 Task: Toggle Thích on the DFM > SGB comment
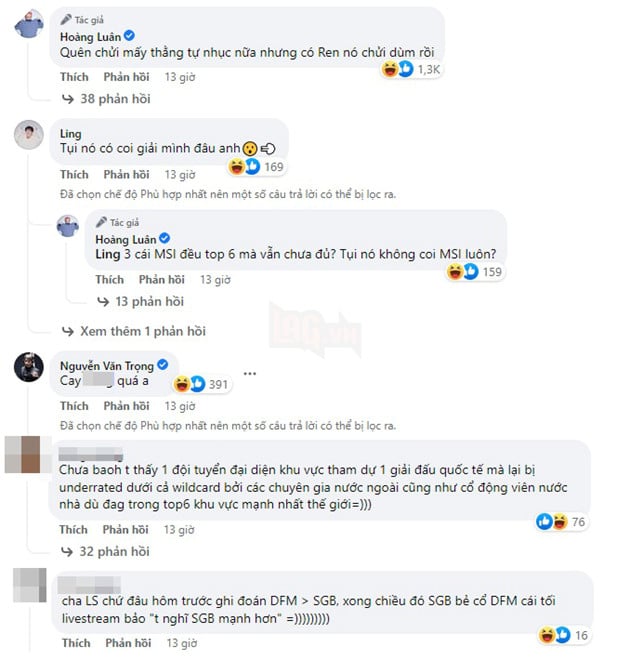point(76,643)
